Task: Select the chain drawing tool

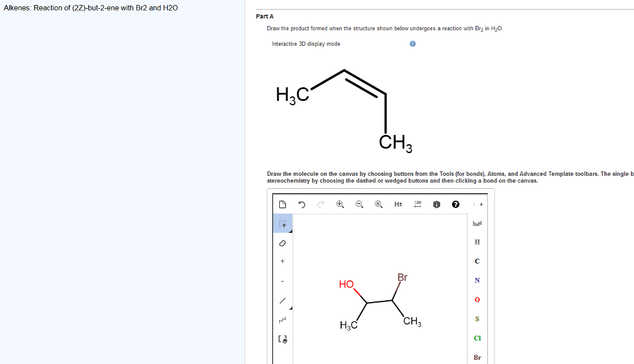Action: 282,319
